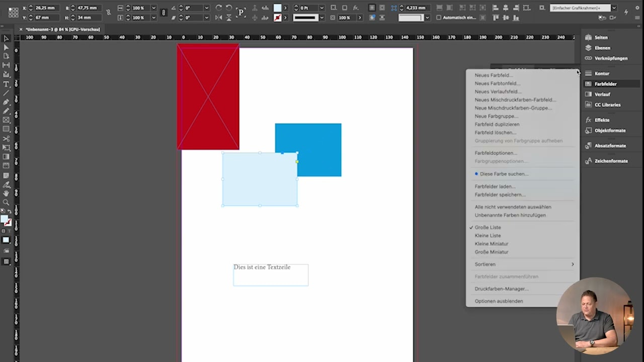
Task: Open Y scale percentage dropdown
Action: pyautogui.click(x=154, y=18)
